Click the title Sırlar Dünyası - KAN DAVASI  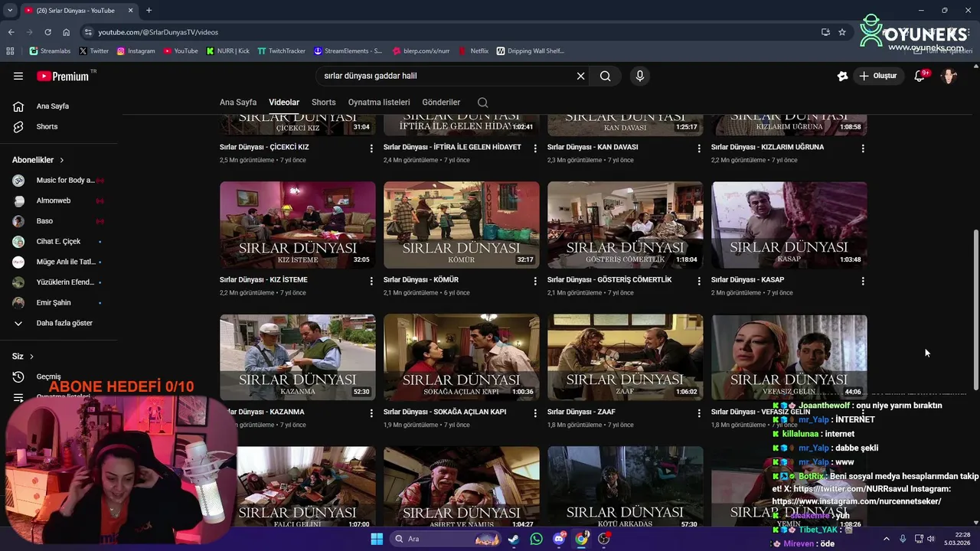pos(593,147)
